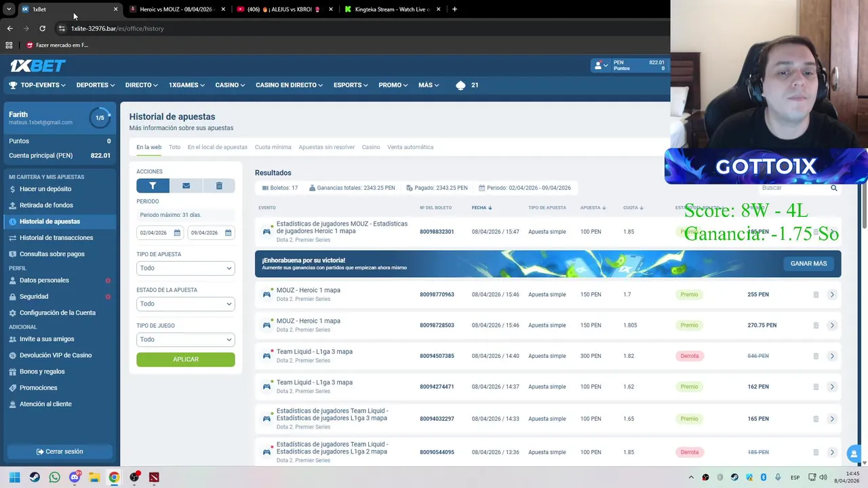This screenshot has height=488, width=868.
Task: Click GANAR MÁS banner button
Action: [808, 264]
